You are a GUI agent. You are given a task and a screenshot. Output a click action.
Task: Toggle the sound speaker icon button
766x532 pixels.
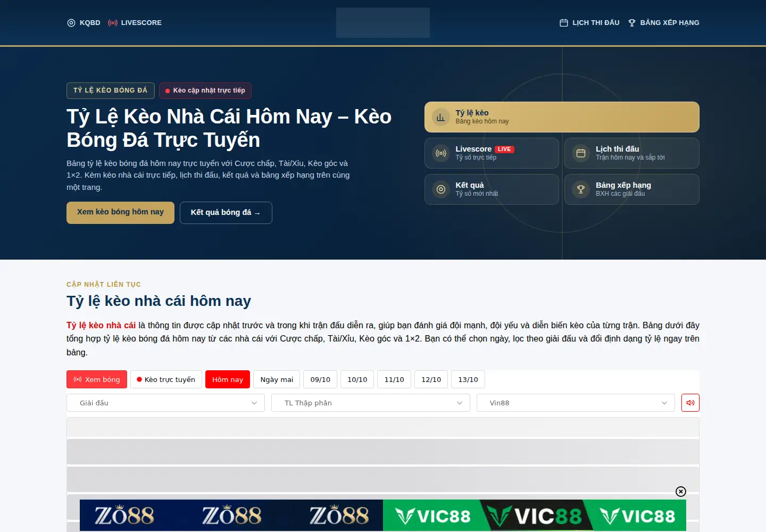690,403
